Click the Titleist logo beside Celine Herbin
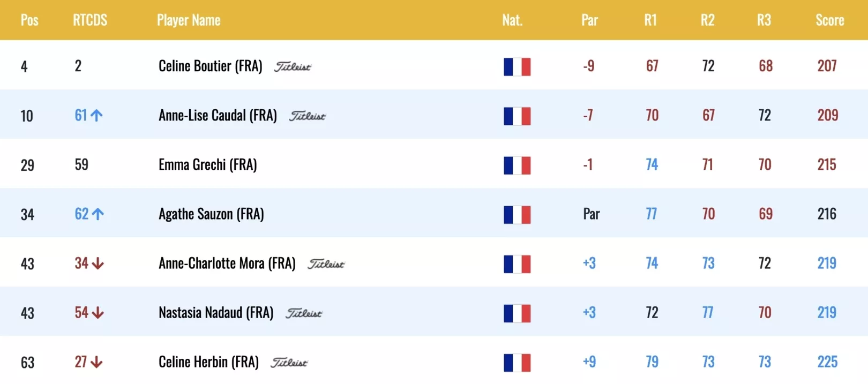The width and height of the screenshot is (868, 384). tap(289, 363)
